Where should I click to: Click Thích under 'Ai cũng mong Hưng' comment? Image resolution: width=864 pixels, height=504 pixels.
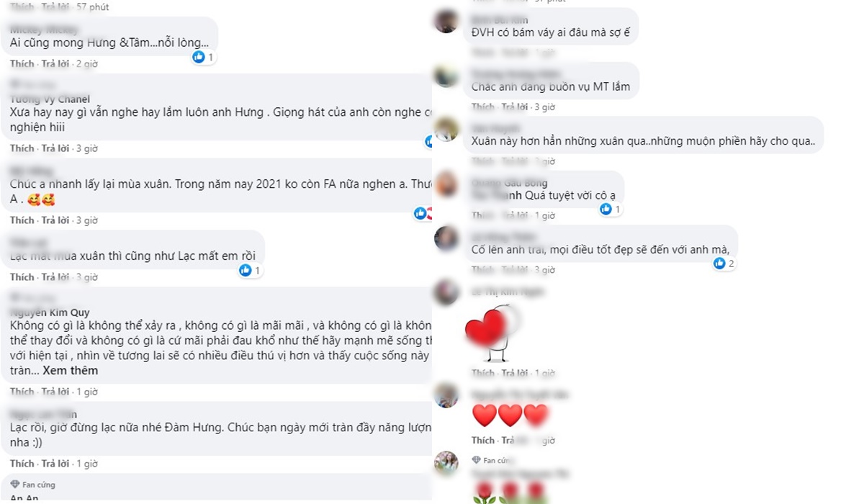pos(22,64)
